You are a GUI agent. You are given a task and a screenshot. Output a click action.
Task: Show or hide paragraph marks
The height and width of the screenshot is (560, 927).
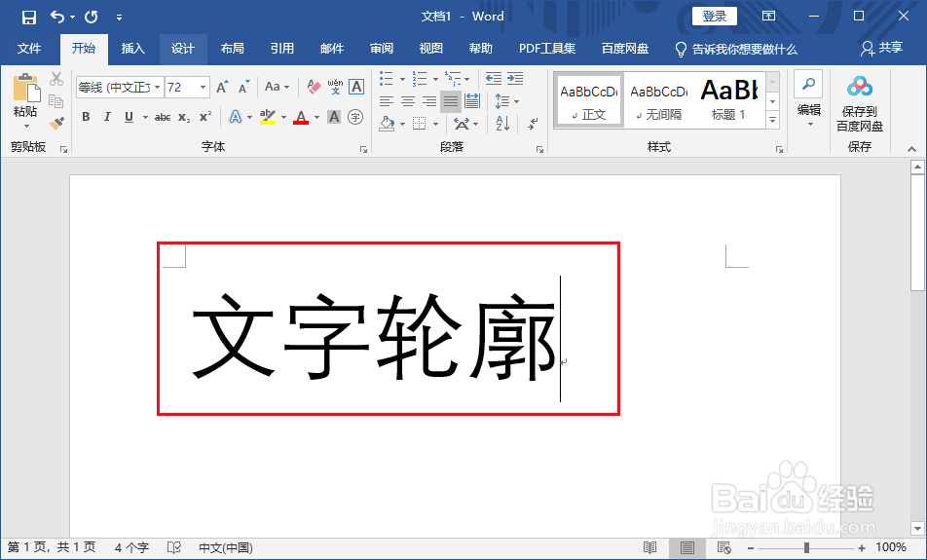pyautogui.click(x=533, y=124)
